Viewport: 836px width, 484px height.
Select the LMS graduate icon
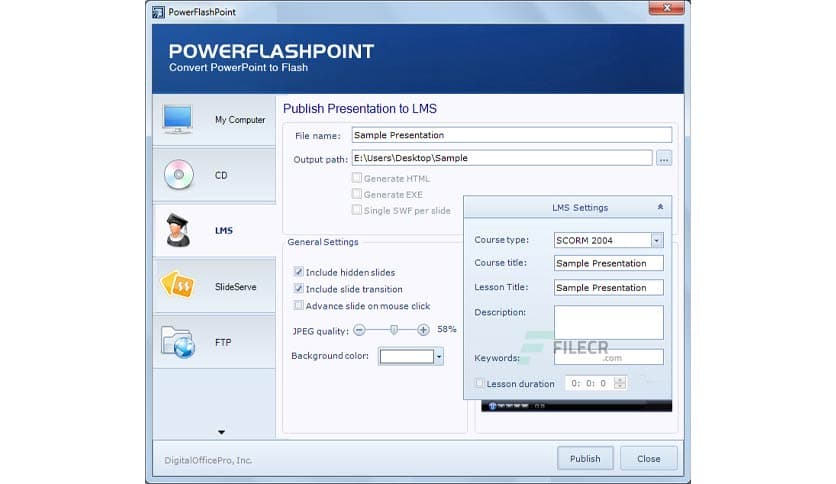178,230
